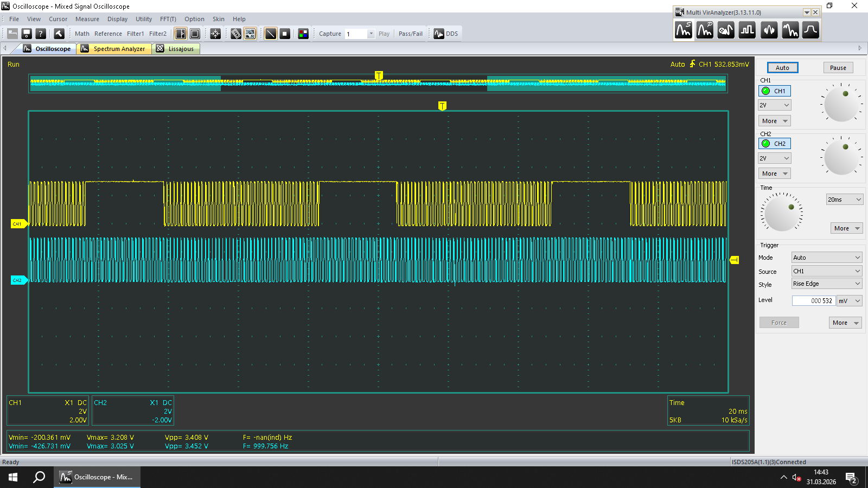The height and width of the screenshot is (488, 868).
Task: Open the Measure menu
Action: tap(87, 19)
